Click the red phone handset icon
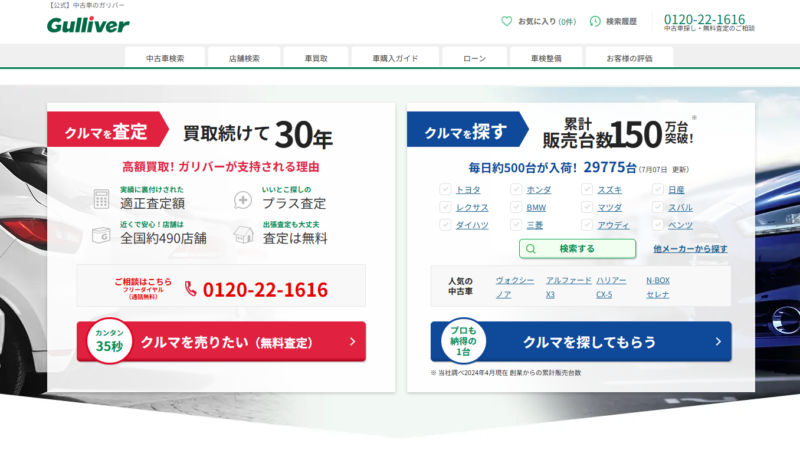Image resolution: width=800 pixels, height=450 pixels. pyautogui.click(x=190, y=289)
